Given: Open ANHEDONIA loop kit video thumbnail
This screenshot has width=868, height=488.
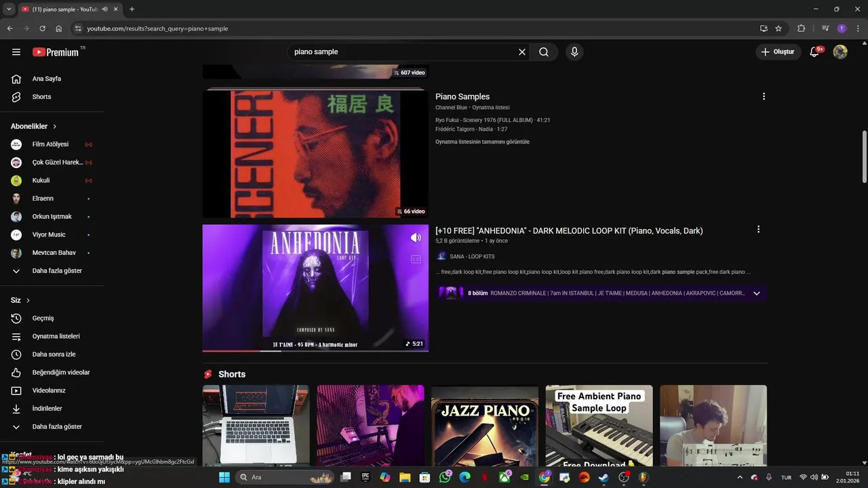Looking at the screenshot, I should pos(315,288).
